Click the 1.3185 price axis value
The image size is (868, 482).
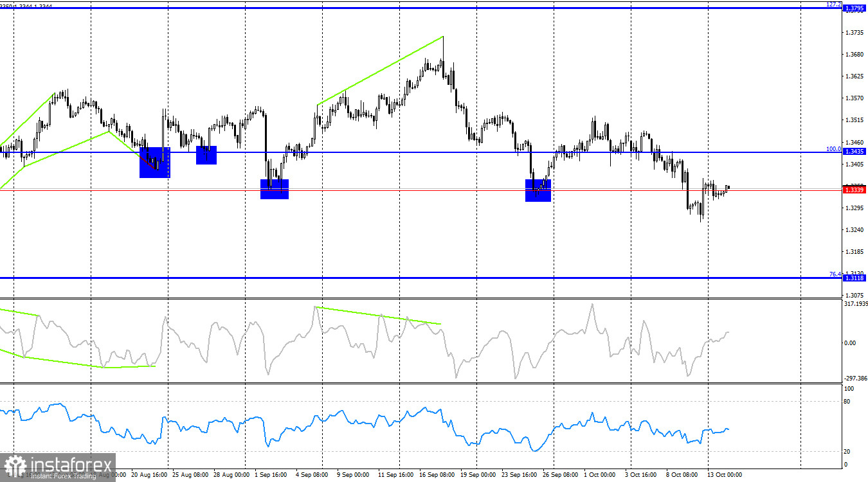click(x=855, y=252)
